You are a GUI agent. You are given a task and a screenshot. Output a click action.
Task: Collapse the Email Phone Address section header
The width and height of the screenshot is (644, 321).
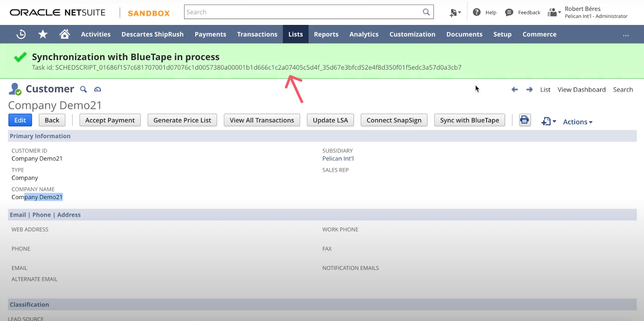tap(322, 215)
